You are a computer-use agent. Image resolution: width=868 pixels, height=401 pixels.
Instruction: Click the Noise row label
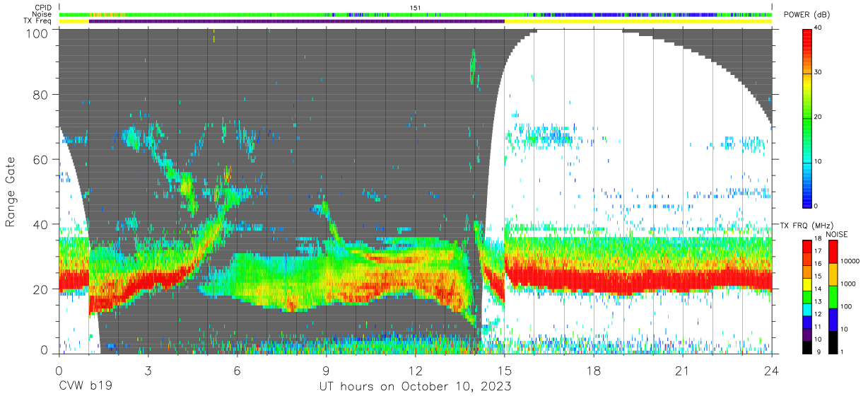(x=42, y=14)
